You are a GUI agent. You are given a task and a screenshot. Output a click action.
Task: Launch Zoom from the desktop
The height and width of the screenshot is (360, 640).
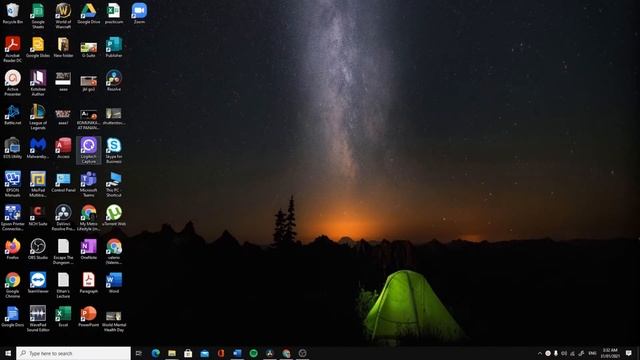tap(139, 13)
